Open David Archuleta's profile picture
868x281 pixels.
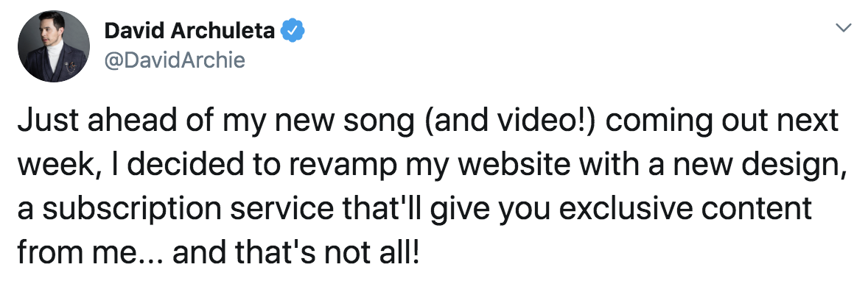[x=54, y=46]
